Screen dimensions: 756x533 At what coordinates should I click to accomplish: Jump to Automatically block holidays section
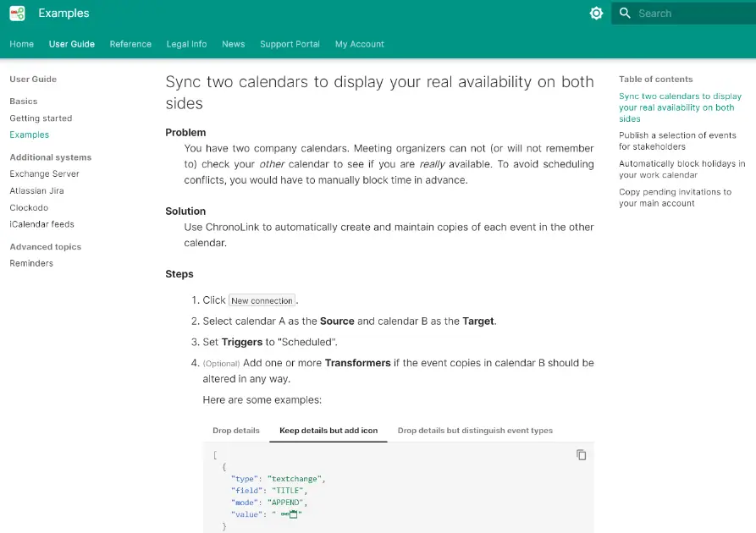point(682,169)
